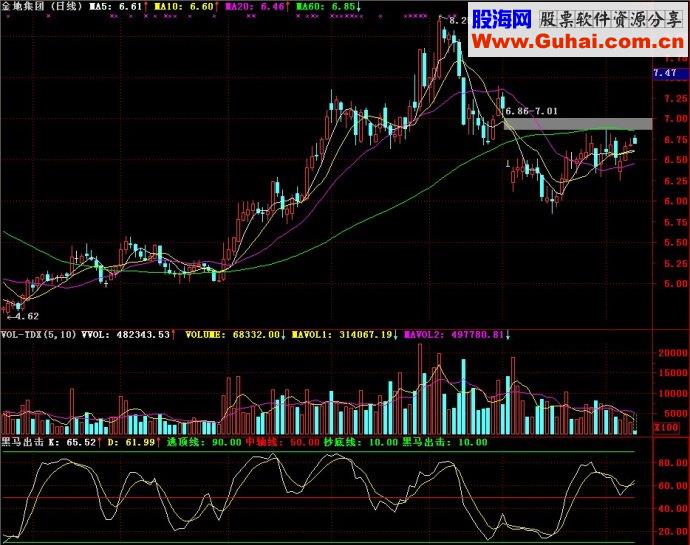
Task: Click the 5.25 price axis label
Action: coord(675,264)
